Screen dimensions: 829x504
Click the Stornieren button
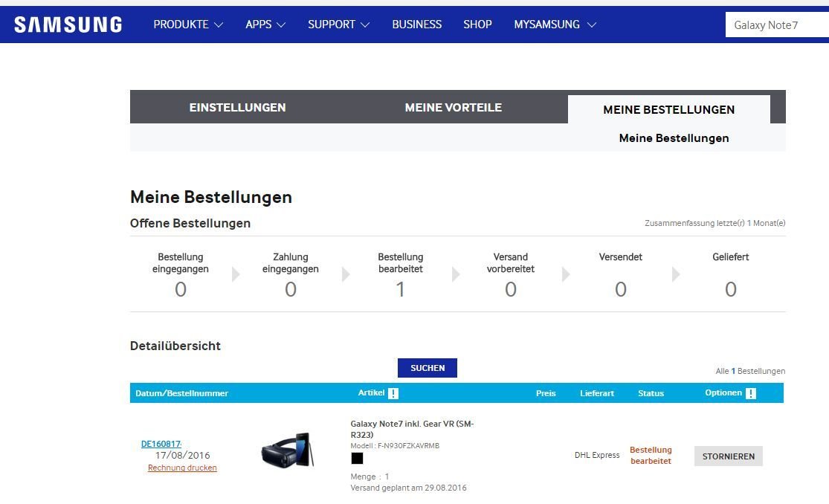pyautogui.click(x=729, y=456)
